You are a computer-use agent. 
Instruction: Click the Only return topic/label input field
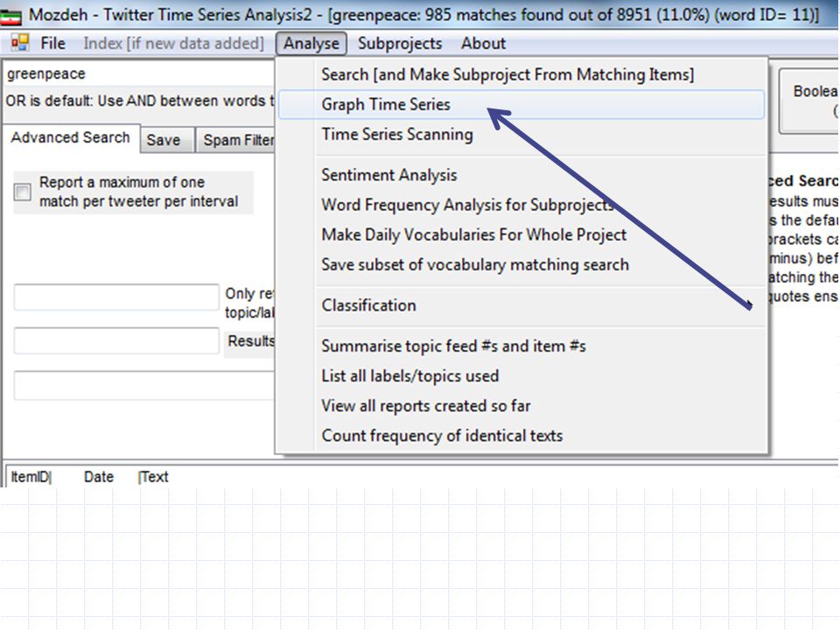(116, 297)
